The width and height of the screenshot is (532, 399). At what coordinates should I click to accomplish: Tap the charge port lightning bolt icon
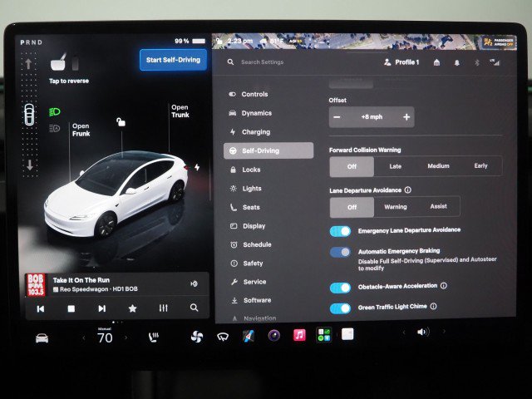click(x=197, y=167)
